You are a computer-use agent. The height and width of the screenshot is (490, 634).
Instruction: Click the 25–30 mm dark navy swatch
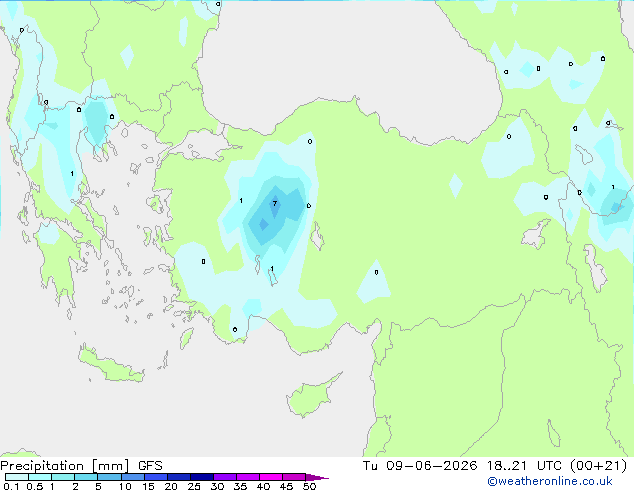click(x=201, y=477)
